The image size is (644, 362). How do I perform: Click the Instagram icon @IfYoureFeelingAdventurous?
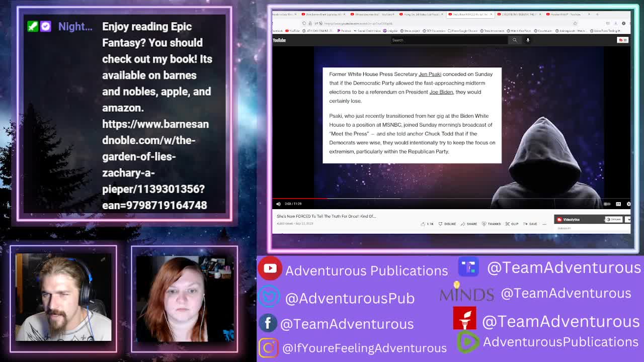click(x=268, y=347)
